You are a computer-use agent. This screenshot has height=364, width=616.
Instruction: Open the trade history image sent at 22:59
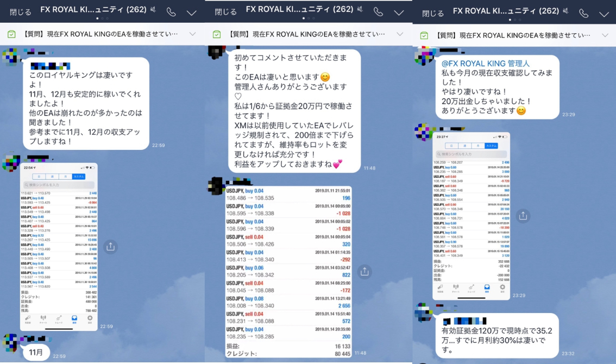click(59, 247)
